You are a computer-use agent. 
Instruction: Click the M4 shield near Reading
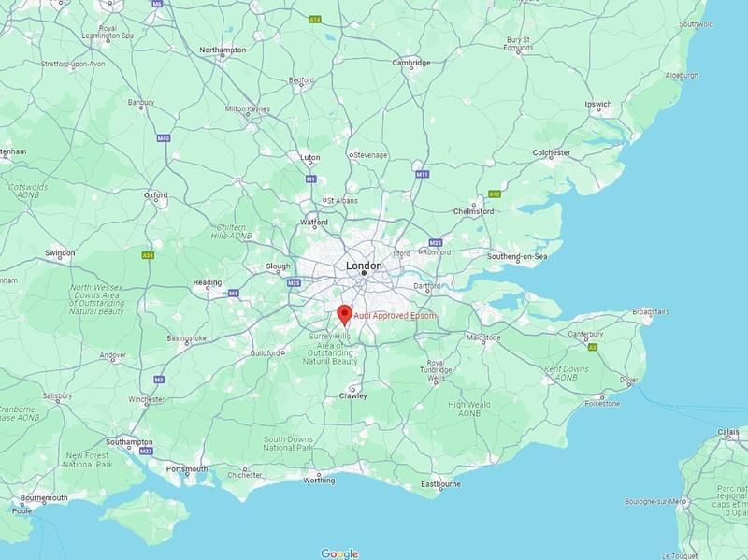click(233, 293)
